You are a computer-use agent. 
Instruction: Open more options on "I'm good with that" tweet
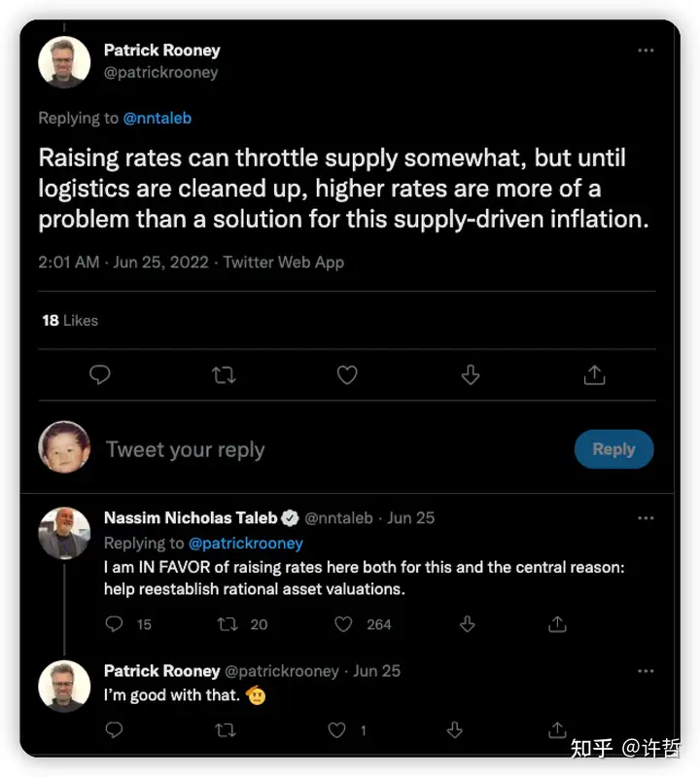coord(646,671)
